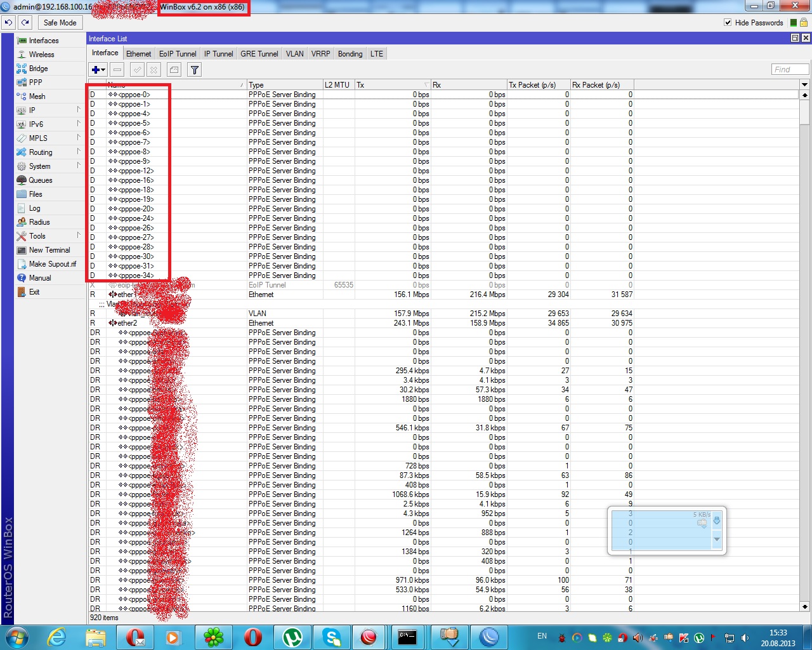This screenshot has width=812, height=650.
Task: Click the Enable checkmark button
Action: [x=137, y=70]
